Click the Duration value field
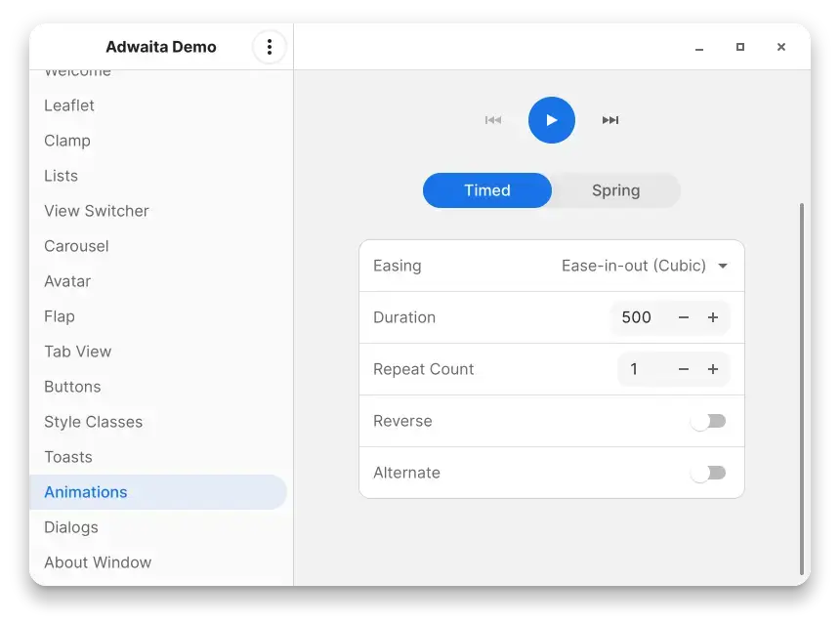 (637, 317)
